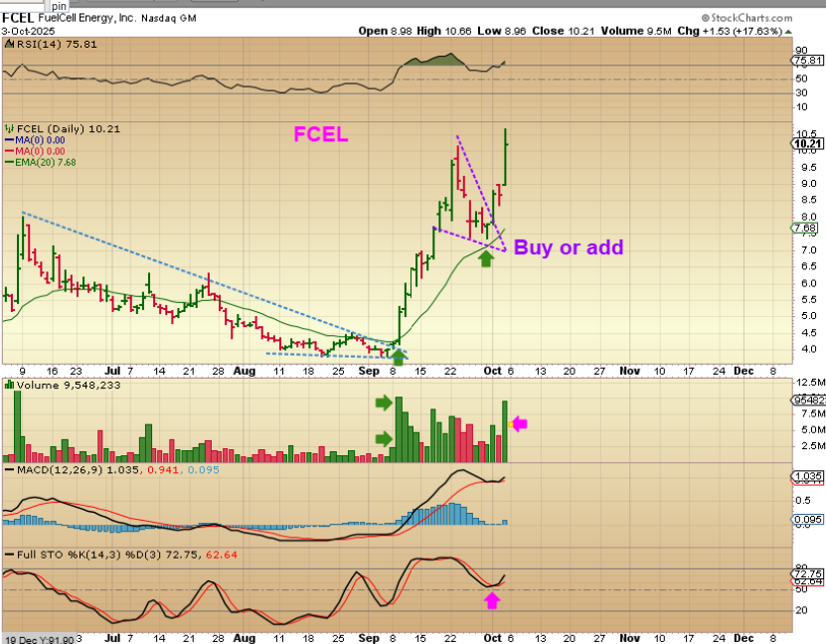
Task: Click the 'EMA(20) 7.68' legend text
Action: click(x=46, y=163)
